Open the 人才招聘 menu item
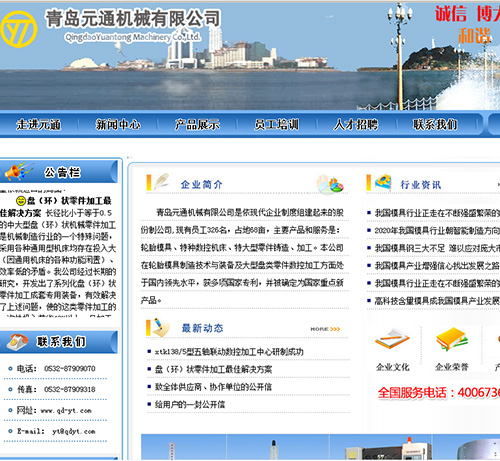Viewport: 500px width, 461px height. point(356,125)
